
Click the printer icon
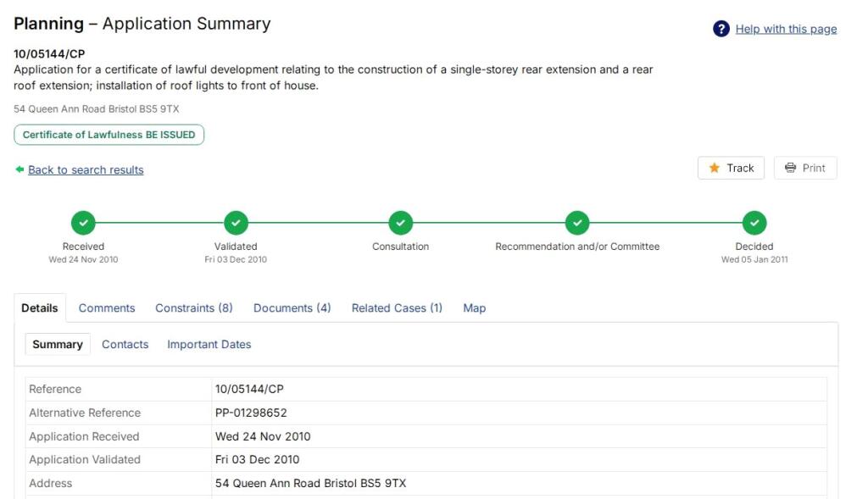(790, 168)
